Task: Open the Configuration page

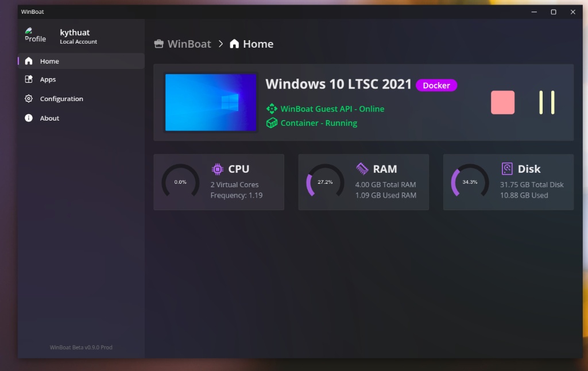Action: [81, 99]
